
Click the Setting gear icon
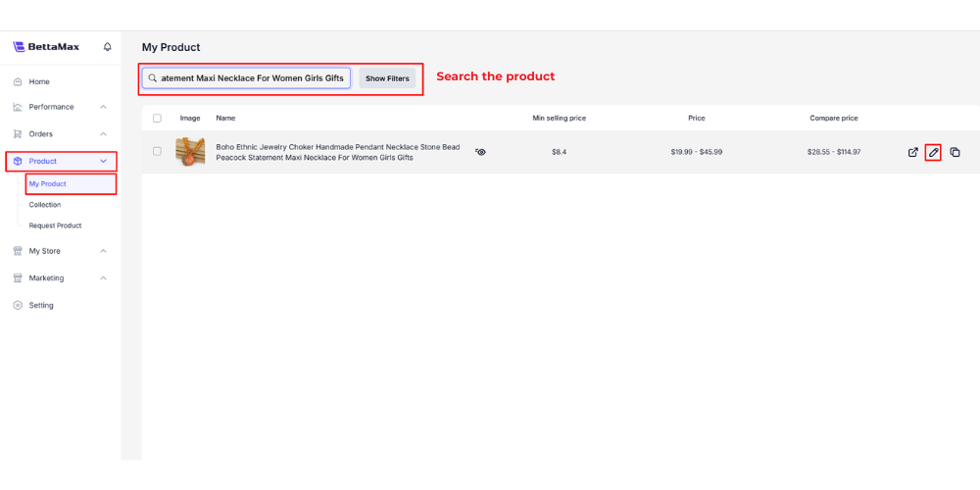click(x=18, y=305)
